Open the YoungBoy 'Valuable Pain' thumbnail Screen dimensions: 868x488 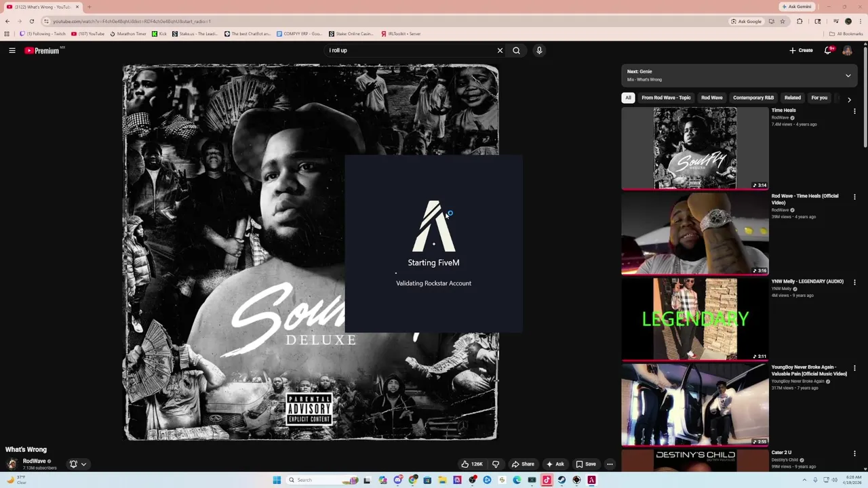point(695,405)
